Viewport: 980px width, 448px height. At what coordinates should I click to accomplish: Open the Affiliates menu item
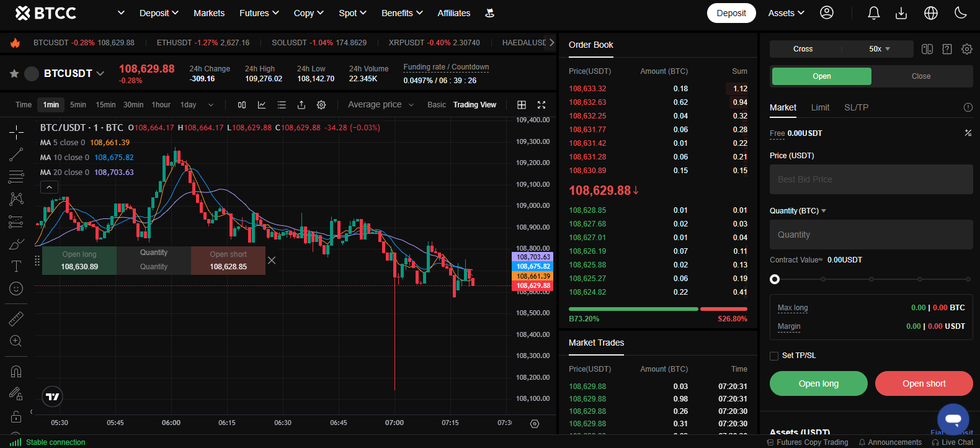coord(454,13)
